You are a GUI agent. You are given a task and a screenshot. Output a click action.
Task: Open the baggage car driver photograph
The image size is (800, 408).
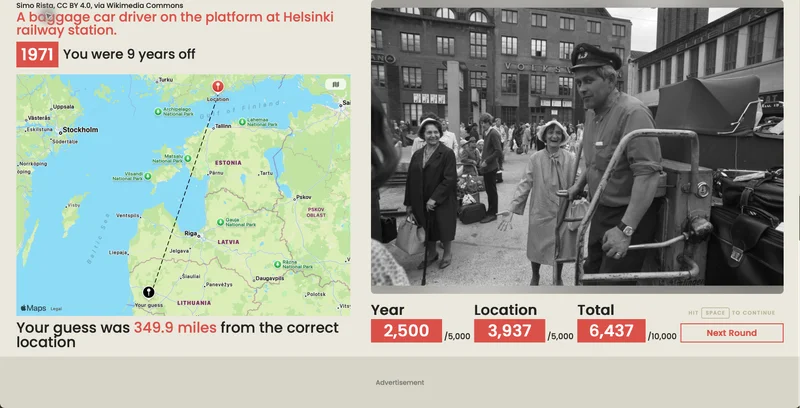[577, 146]
